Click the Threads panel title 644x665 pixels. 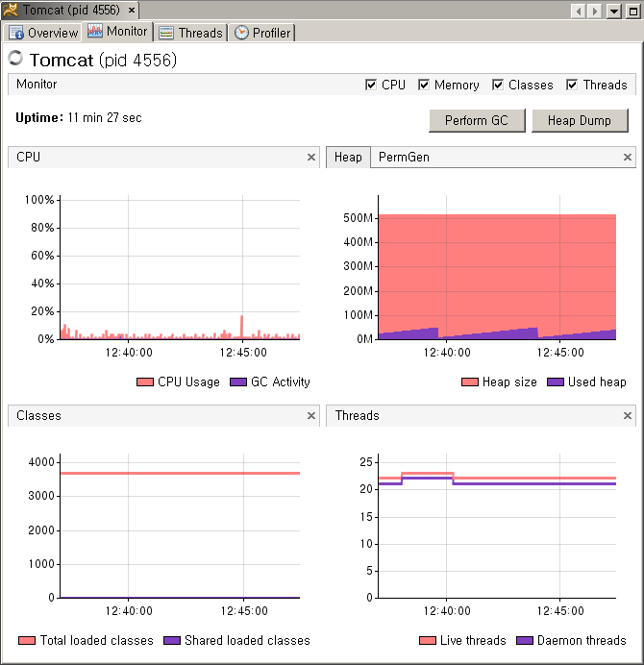point(358,415)
